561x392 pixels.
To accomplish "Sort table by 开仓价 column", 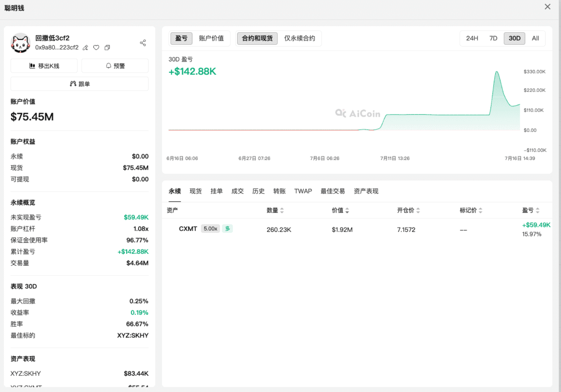I will [x=408, y=210].
